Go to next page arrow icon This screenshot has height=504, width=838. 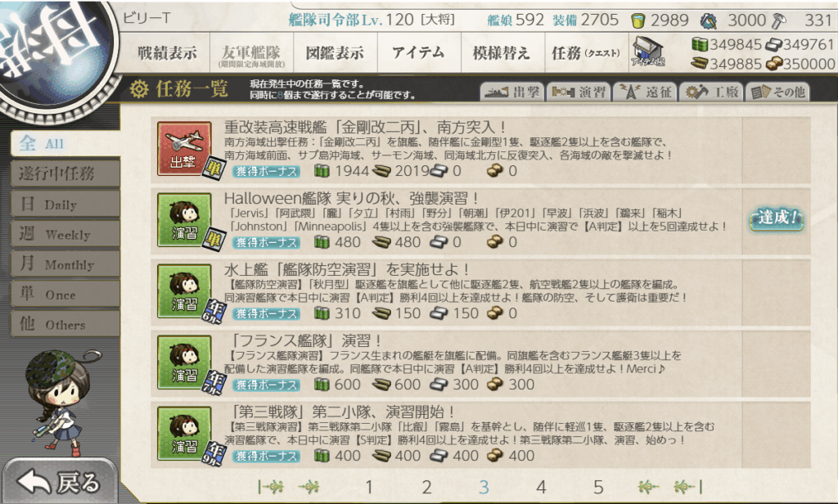[x=648, y=486]
